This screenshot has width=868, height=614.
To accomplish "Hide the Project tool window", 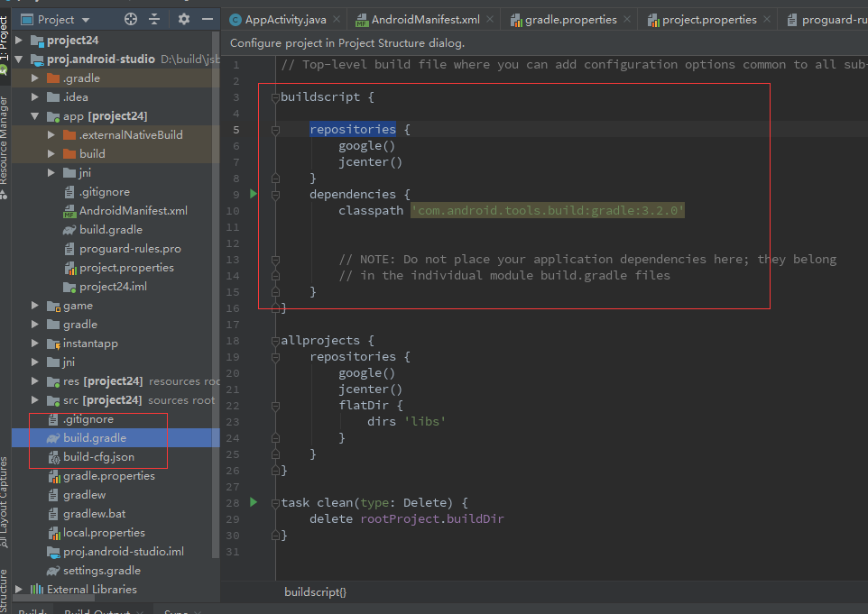I will point(206,19).
